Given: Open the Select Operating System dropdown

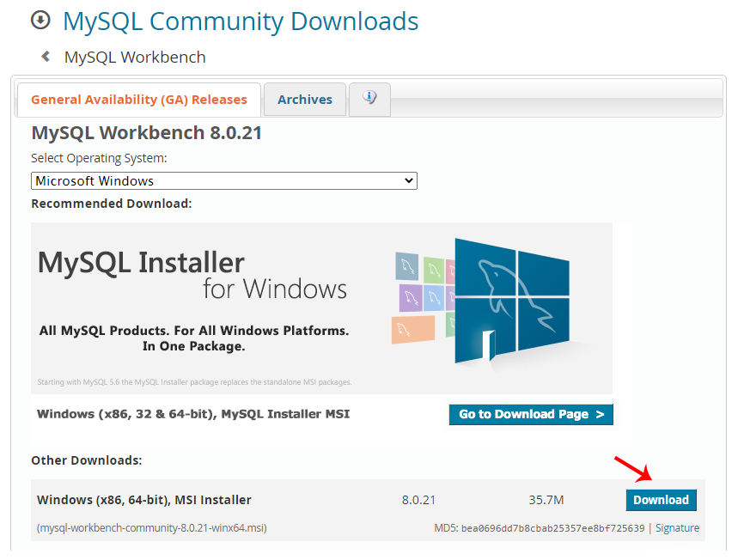Looking at the screenshot, I should coord(224,180).
